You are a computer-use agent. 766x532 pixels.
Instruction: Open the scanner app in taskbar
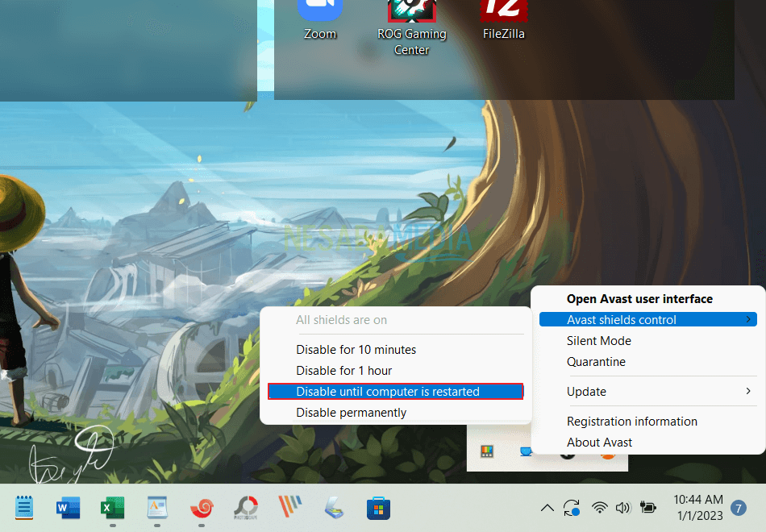click(335, 508)
